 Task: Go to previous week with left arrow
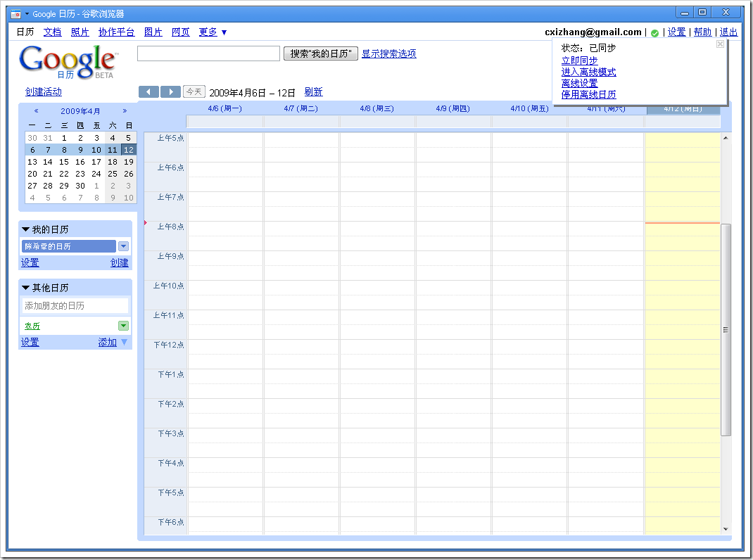[x=149, y=91]
